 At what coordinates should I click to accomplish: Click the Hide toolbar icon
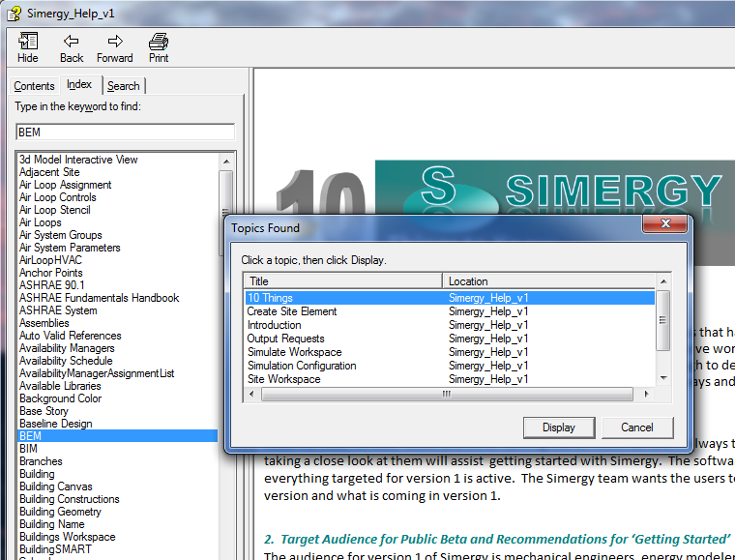point(28,41)
